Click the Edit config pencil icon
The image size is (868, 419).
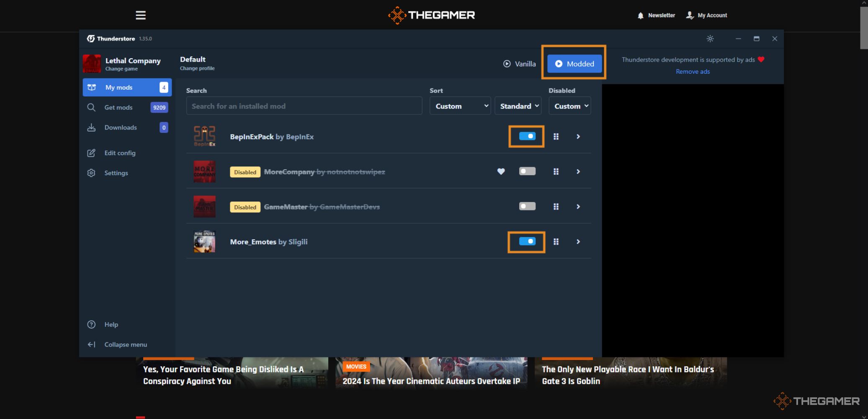(91, 153)
